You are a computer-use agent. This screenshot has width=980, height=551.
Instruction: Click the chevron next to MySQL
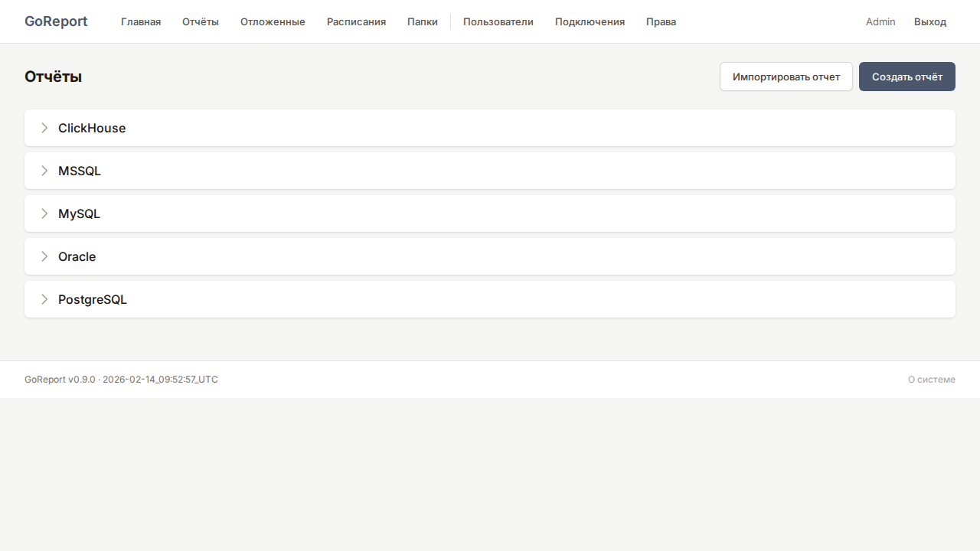44,214
